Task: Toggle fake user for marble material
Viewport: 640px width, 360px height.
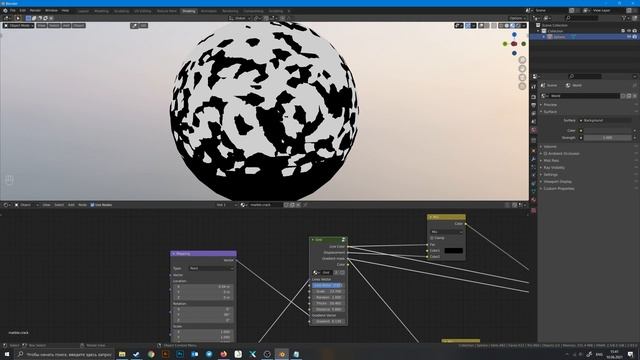Action: [286, 205]
